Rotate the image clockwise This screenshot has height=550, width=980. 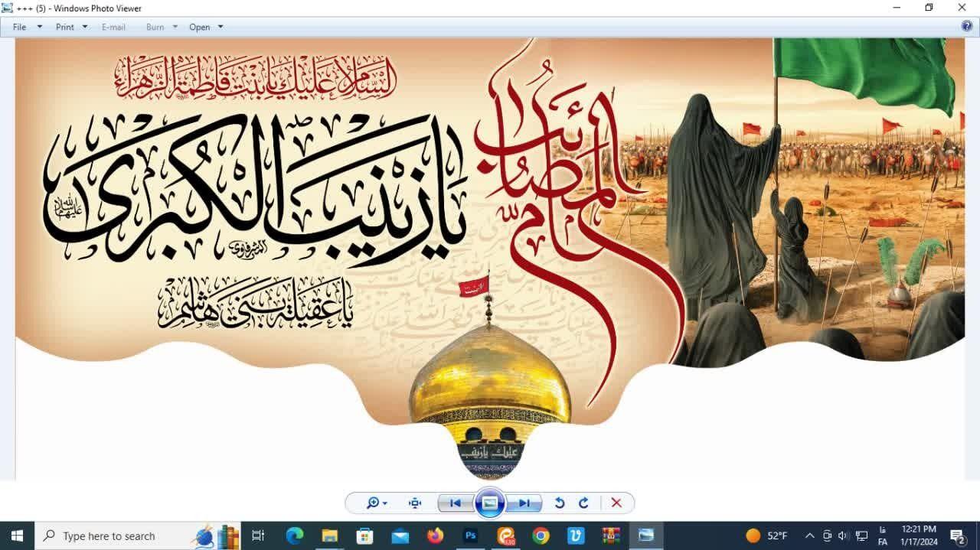pos(583,503)
